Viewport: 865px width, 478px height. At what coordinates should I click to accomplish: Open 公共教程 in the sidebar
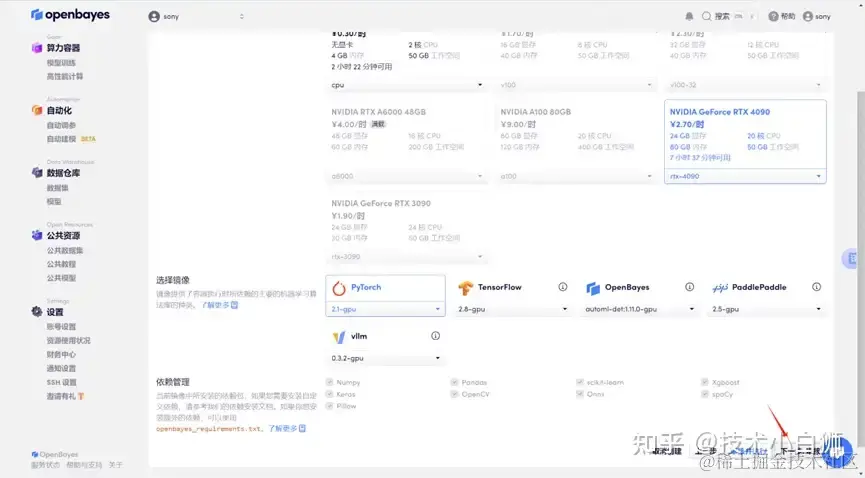click(61, 264)
